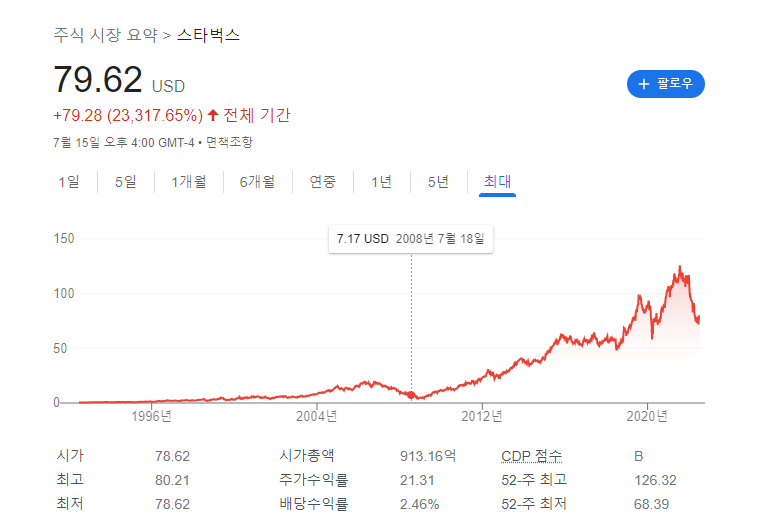Open the 주식 시장 요약 breadcrumb link
This screenshot has width=766, height=526.
[x=106, y=35]
